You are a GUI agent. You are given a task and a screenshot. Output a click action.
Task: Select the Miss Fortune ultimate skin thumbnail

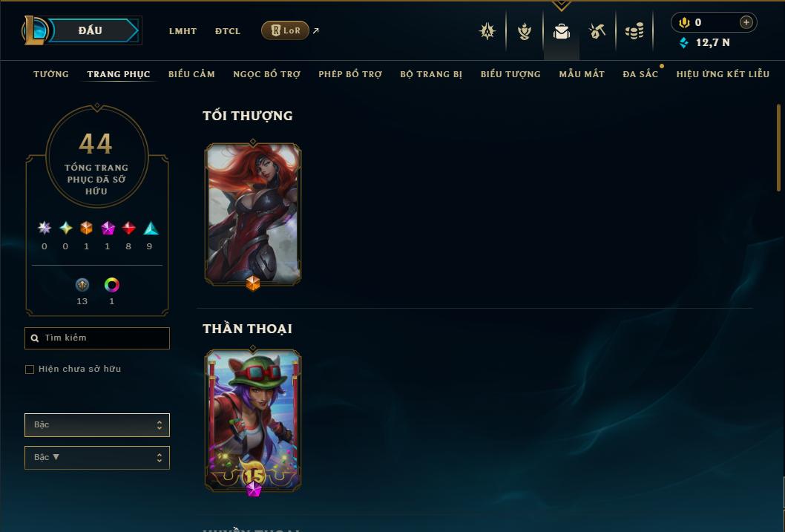[x=253, y=214]
